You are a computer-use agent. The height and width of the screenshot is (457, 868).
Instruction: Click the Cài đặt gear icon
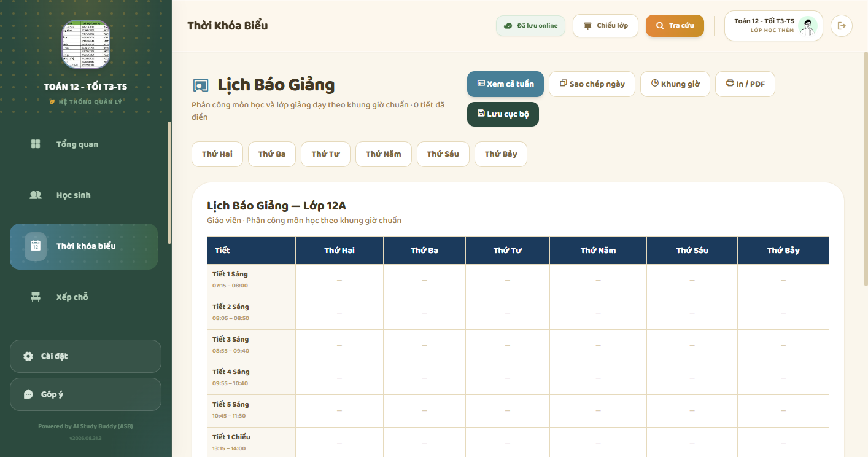pos(28,356)
